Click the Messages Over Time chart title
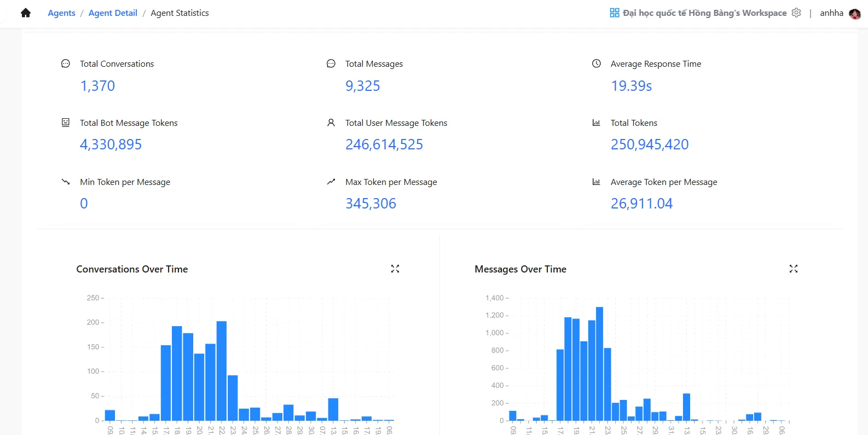This screenshot has width=868, height=435. (520, 269)
